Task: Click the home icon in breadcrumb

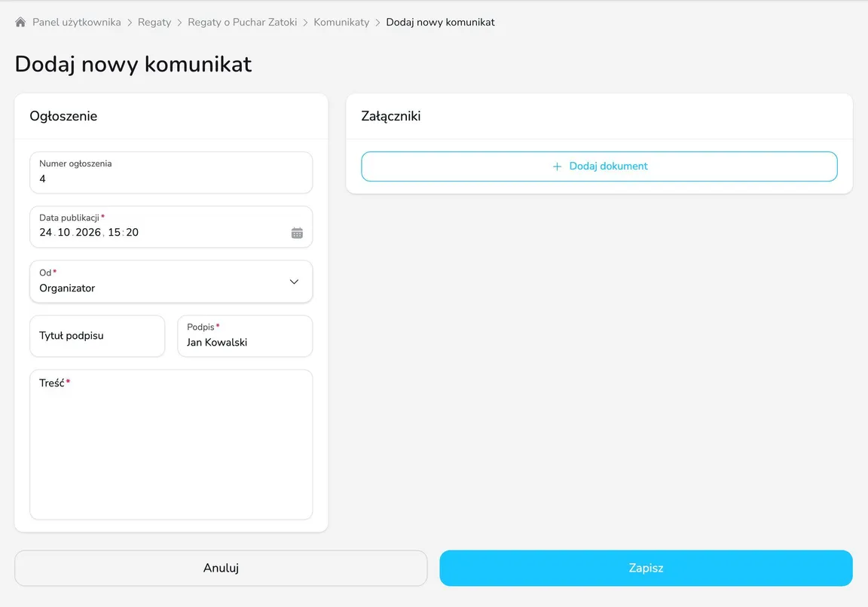Action: coord(20,22)
